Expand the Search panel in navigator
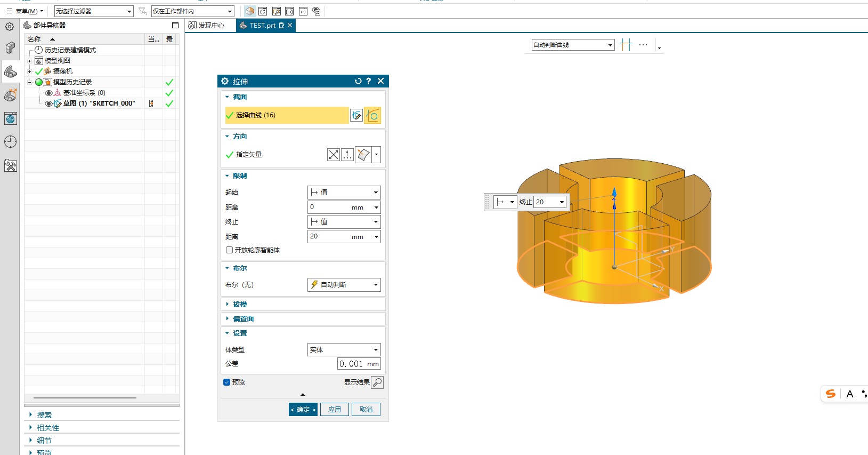The image size is (868, 455). [44, 415]
